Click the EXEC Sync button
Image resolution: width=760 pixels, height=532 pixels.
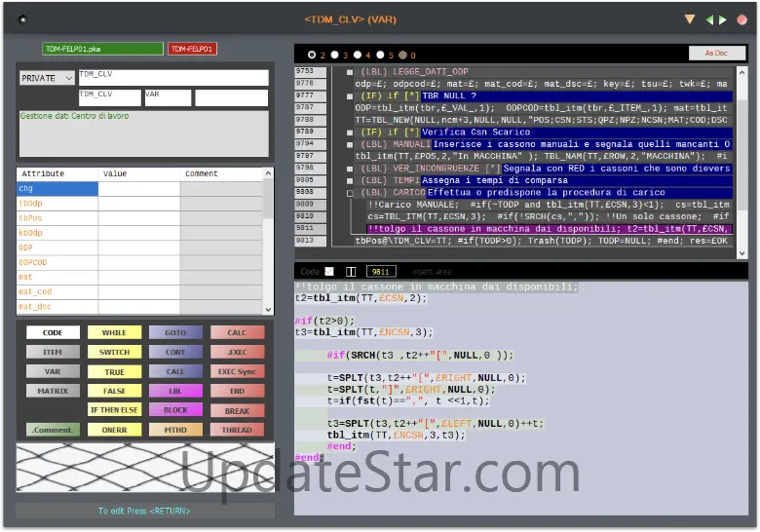point(237,371)
